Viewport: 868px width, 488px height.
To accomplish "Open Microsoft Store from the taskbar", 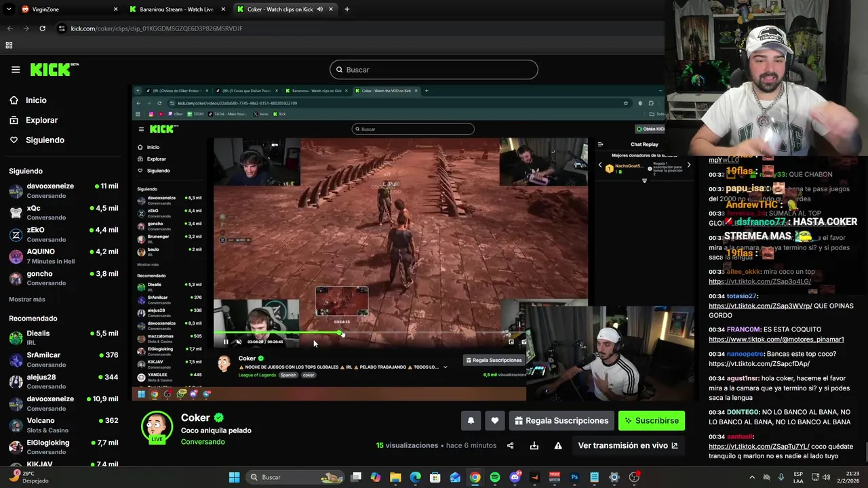I will [435, 477].
